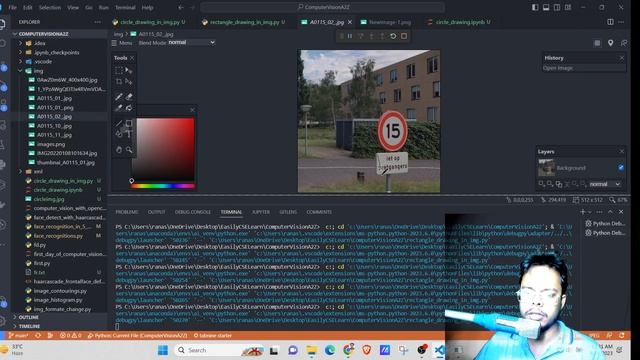Close the Tools panel
This screenshot has width=640, height=360.
click(132, 58)
